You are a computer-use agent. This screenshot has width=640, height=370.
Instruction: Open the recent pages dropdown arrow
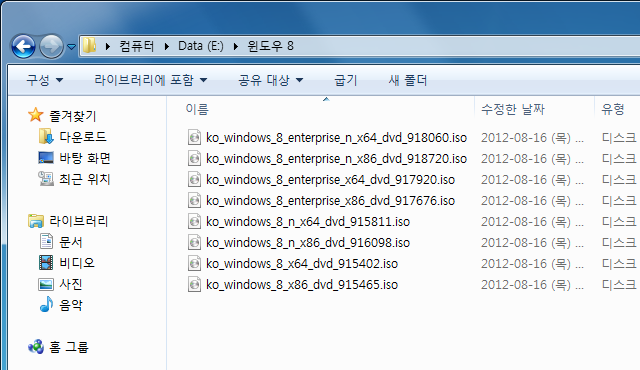click(x=71, y=47)
